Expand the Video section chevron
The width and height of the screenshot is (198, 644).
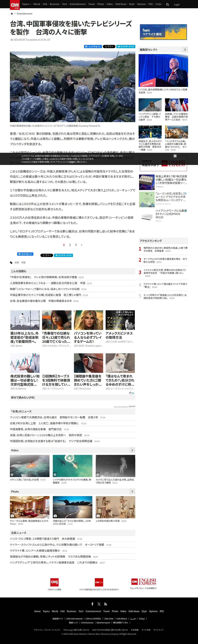(x=132, y=450)
